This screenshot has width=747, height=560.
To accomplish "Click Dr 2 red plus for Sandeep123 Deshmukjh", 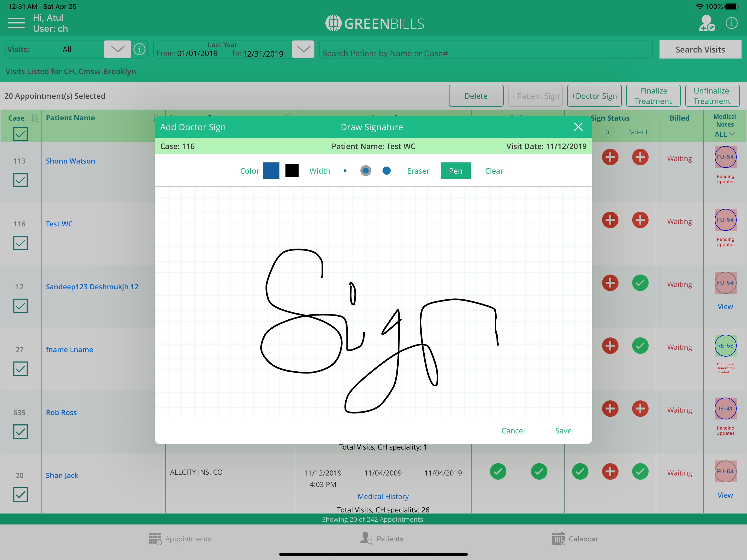I will [610, 283].
